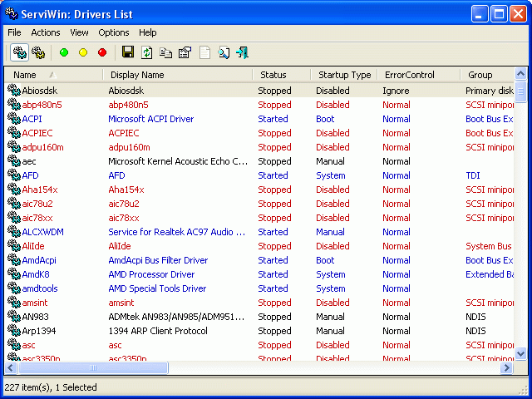Select the asc driver name
The image size is (532, 399).
[x=28, y=345]
